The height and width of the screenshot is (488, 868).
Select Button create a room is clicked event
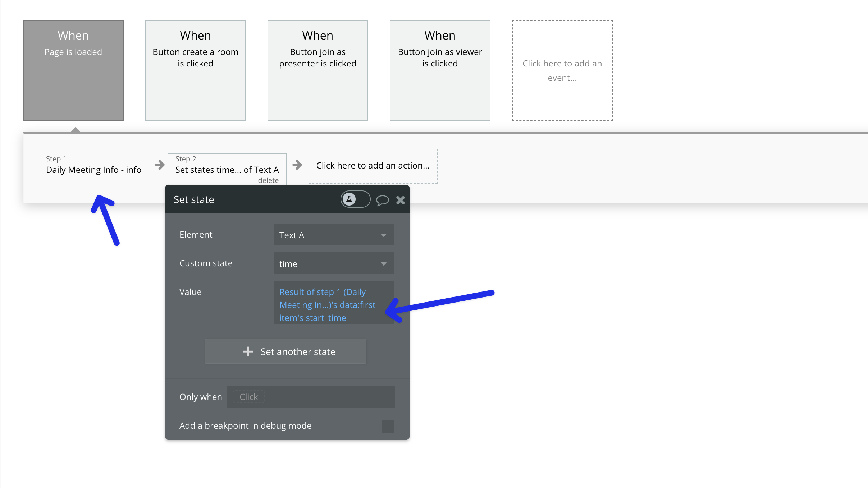(x=196, y=70)
